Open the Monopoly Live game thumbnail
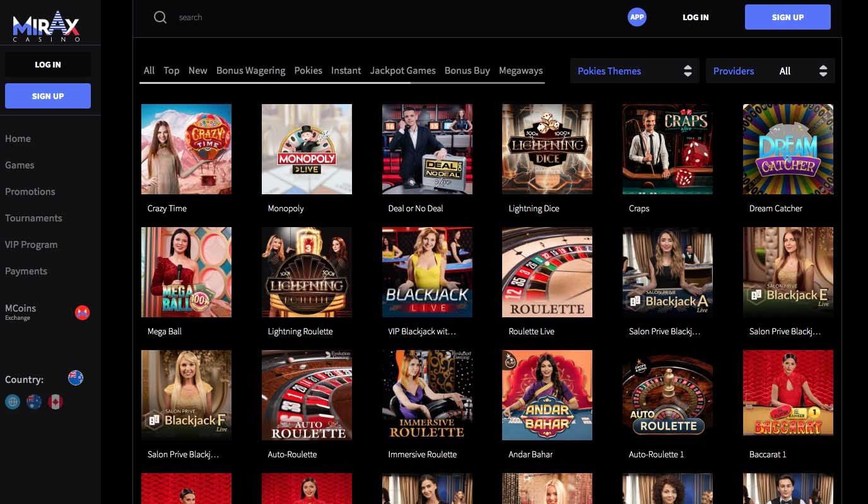868x504 pixels. (307, 149)
